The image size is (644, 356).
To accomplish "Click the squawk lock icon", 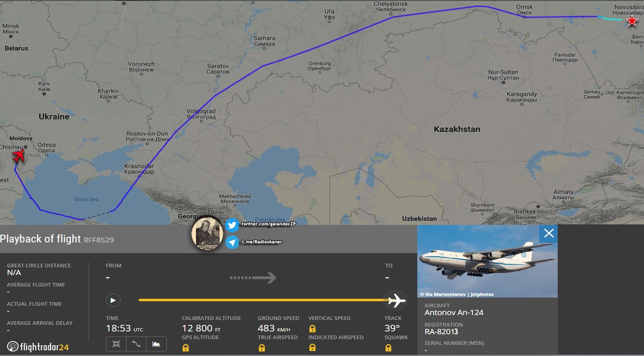I will (388, 348).
